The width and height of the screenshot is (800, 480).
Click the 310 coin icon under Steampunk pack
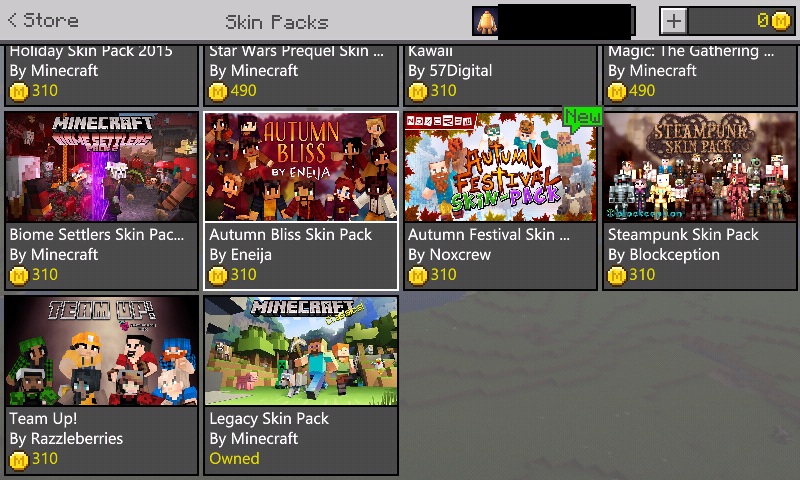(616, 275)
